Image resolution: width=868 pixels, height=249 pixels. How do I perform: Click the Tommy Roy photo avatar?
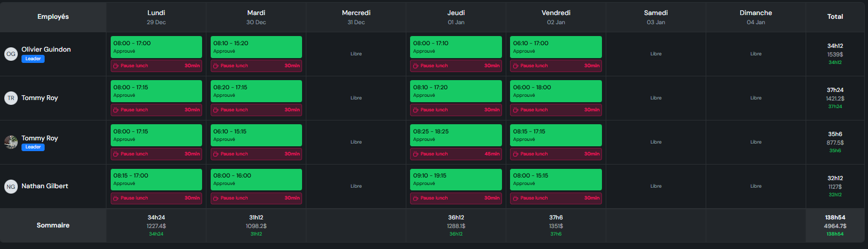tap(11, 142)
